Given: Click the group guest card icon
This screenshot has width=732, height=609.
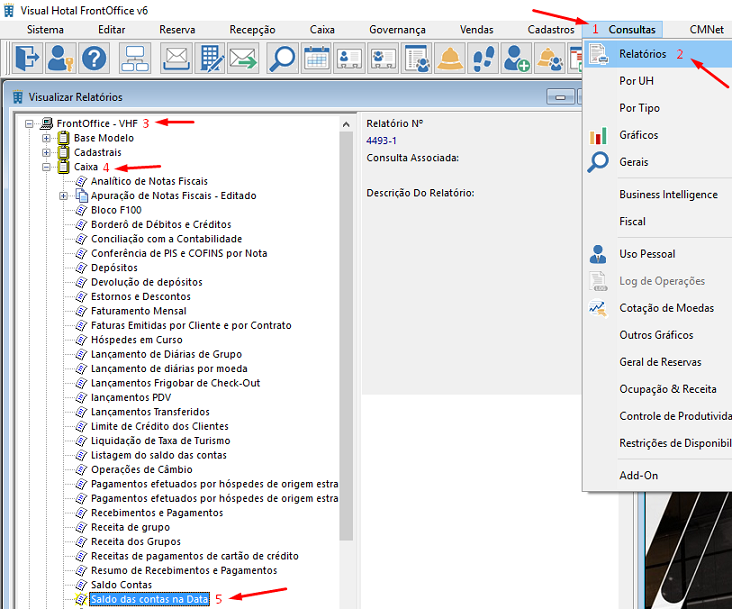Looking at the screenshot, I should pyautogui.click(x=383, y=58).
